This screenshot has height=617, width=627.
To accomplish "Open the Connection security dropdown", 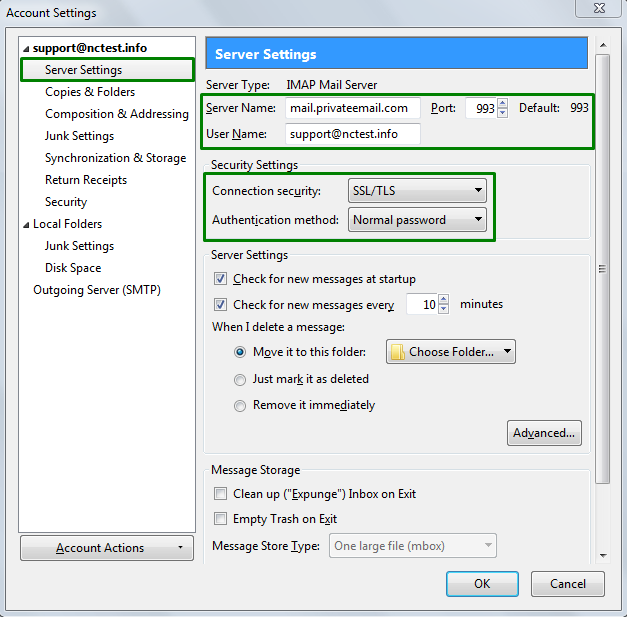I will coord(417,190).
